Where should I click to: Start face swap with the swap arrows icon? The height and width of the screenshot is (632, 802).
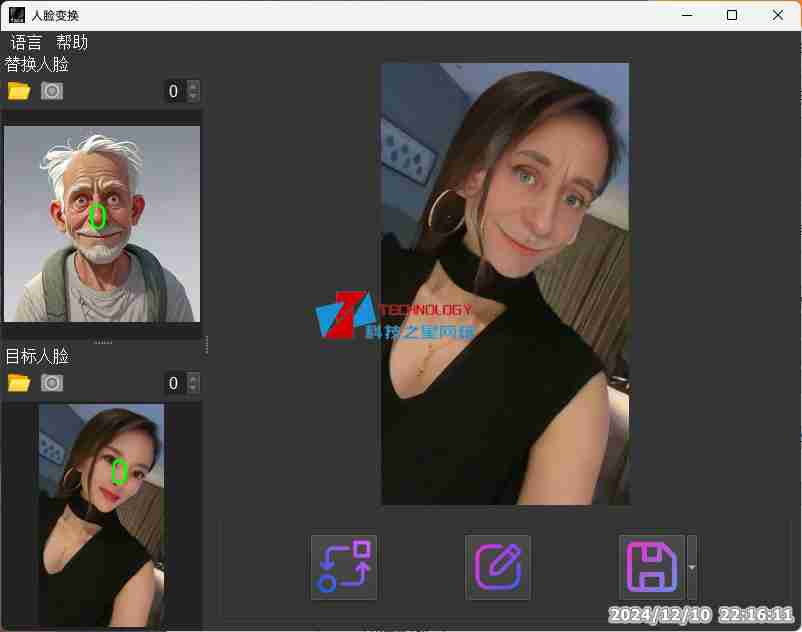[x=343, y=567]
